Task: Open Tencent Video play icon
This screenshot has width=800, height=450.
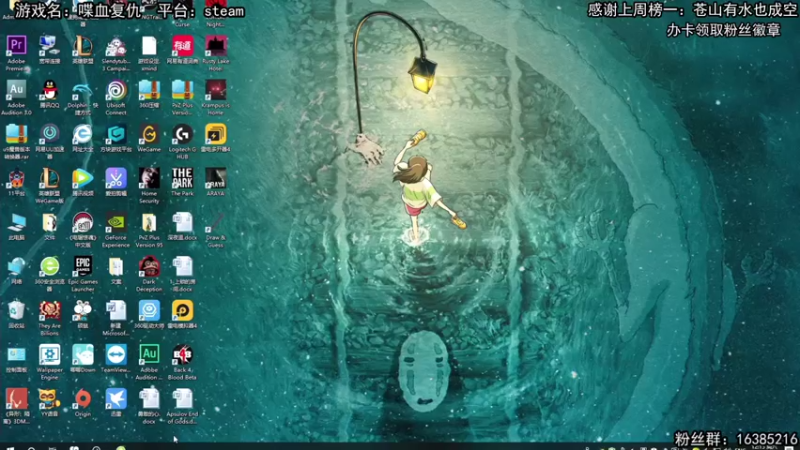Action: click(83, 179)
